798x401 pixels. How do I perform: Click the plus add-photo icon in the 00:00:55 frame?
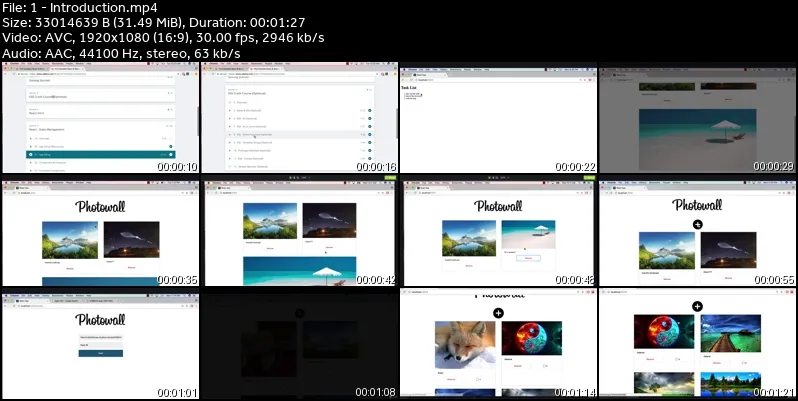(x=698, y=224)
